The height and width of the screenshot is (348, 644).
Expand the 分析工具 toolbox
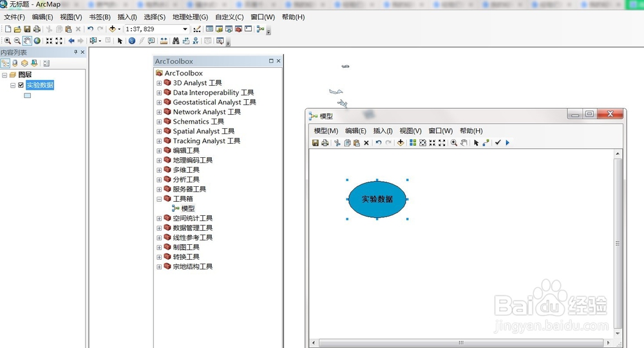[159, 180]
